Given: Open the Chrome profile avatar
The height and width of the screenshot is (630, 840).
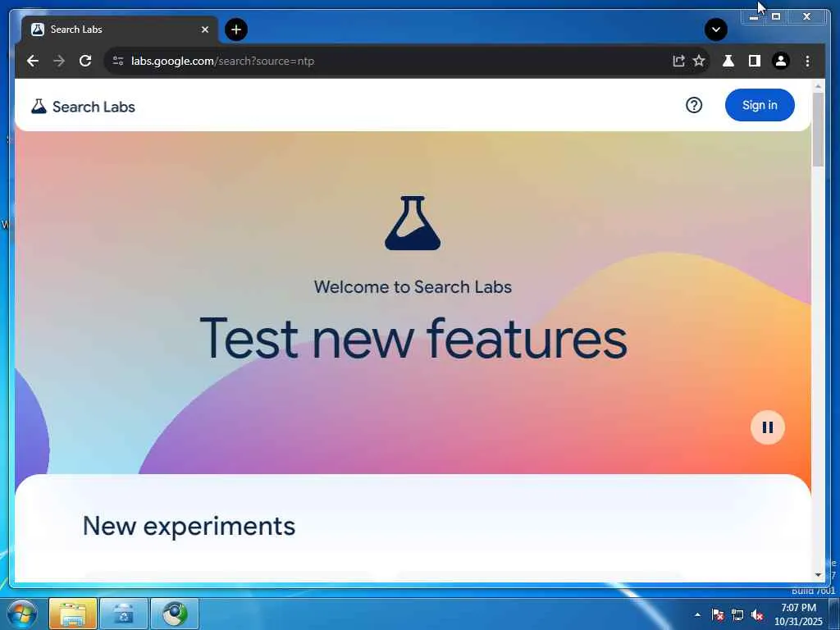Looking at the screenshot, I should point(781,61).
